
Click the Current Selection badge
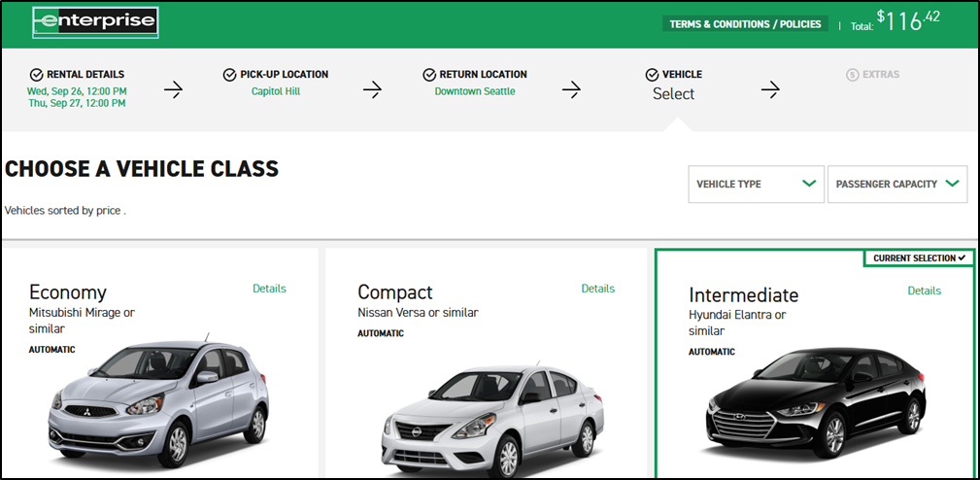919,258
